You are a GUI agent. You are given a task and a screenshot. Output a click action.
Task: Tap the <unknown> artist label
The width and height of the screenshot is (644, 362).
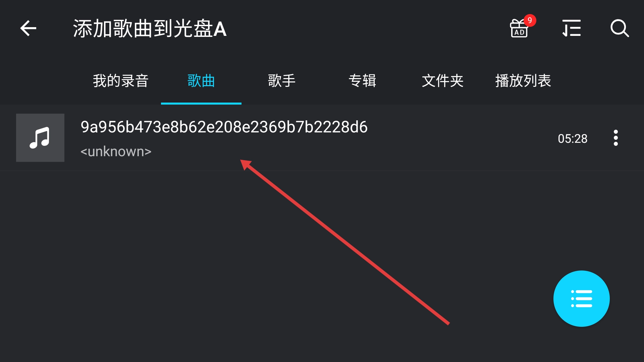coord(116,152)
